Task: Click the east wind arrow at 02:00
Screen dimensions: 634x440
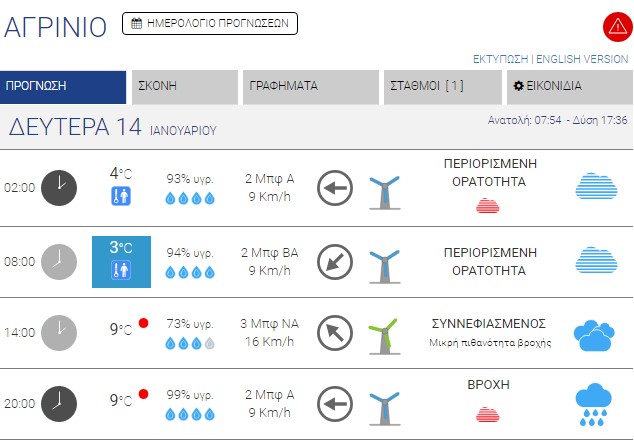Action: 335,187
